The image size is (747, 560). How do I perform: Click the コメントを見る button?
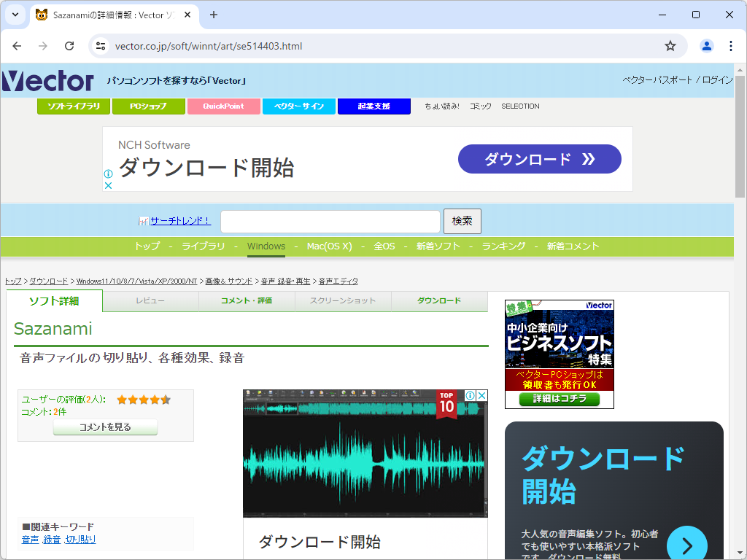[x=106, y=427]
